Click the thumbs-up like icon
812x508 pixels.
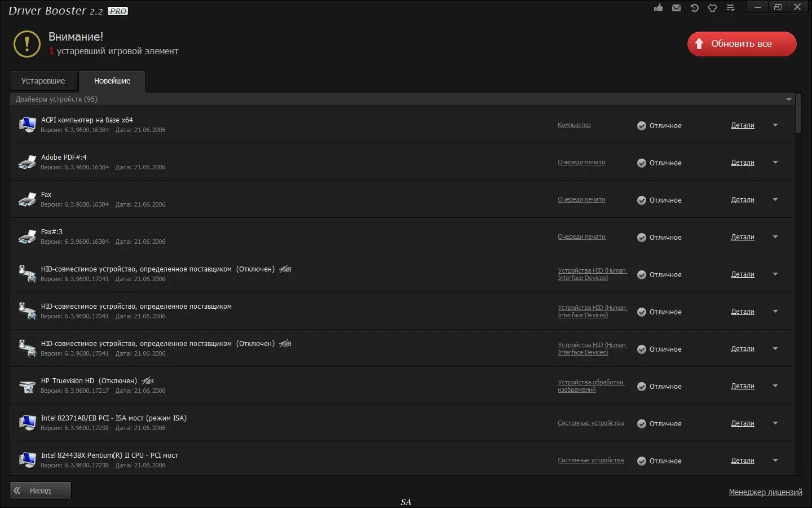(658, 8)
